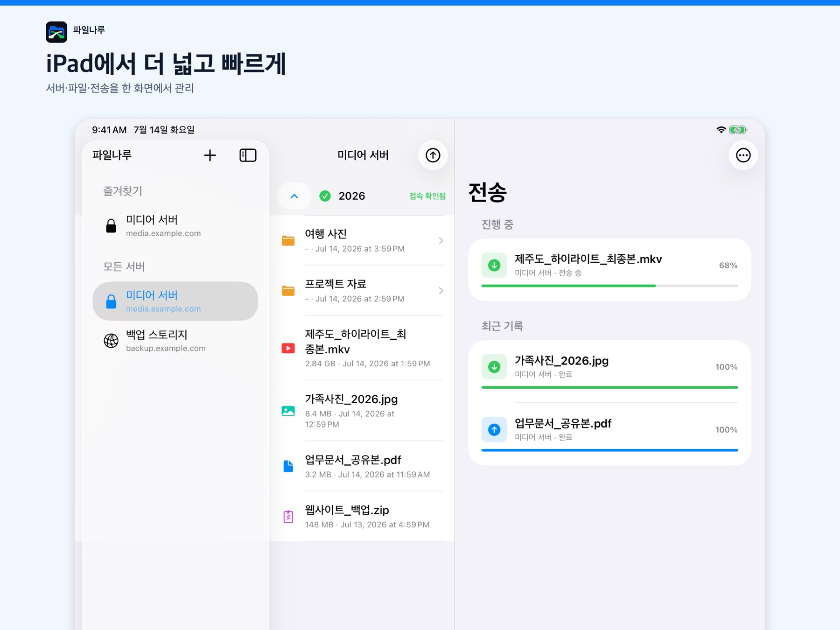This screenshot has width=840, height=630.
Task: Click 148 MB detail of 웹사이트_백업.zip
Action: 319,525
